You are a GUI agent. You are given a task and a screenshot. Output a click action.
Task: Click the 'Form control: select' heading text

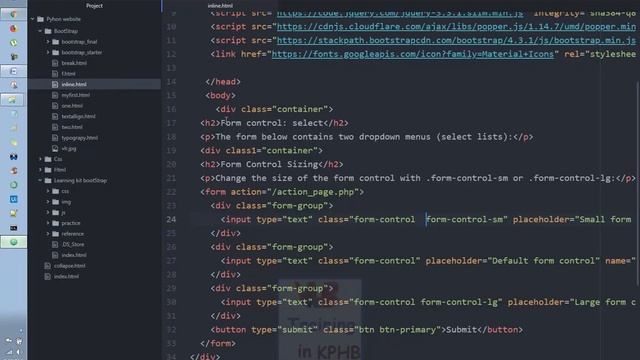coord(272,123)
